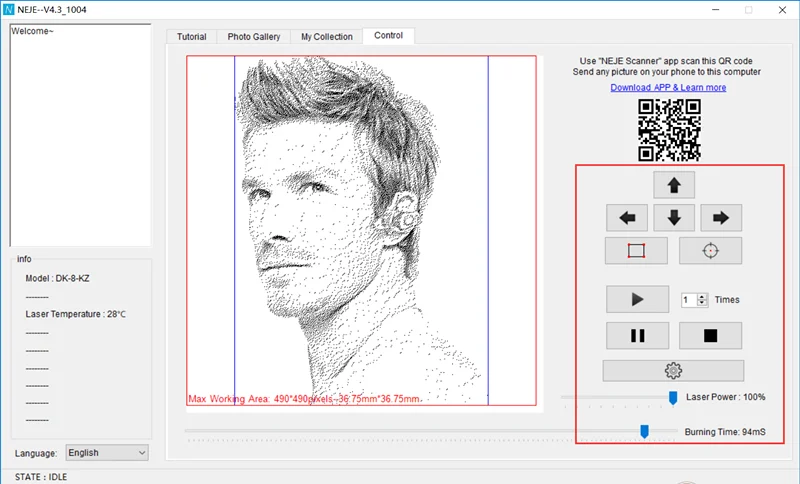
Task: Open settings with the gear button
Action: (x=673, y=370)
